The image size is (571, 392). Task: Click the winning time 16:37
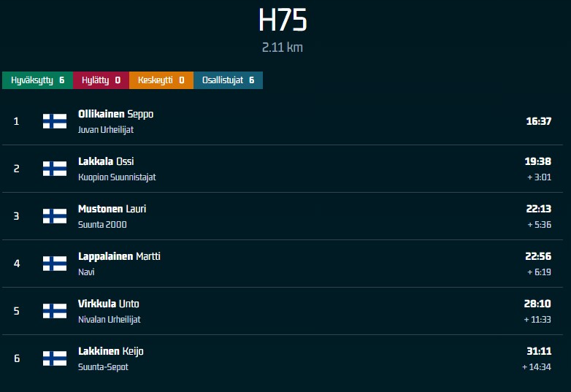pos(538,121)
